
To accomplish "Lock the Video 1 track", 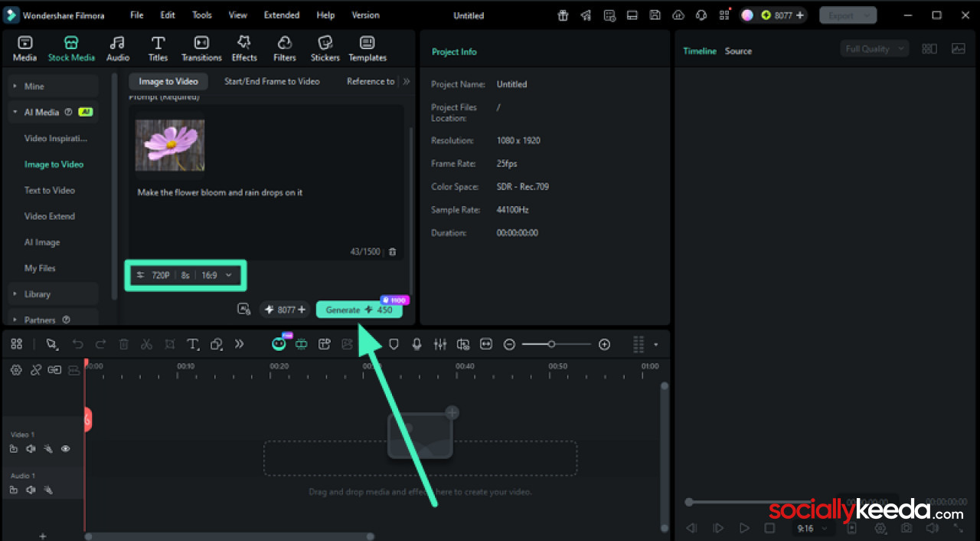I will click(x=14, y=449).
